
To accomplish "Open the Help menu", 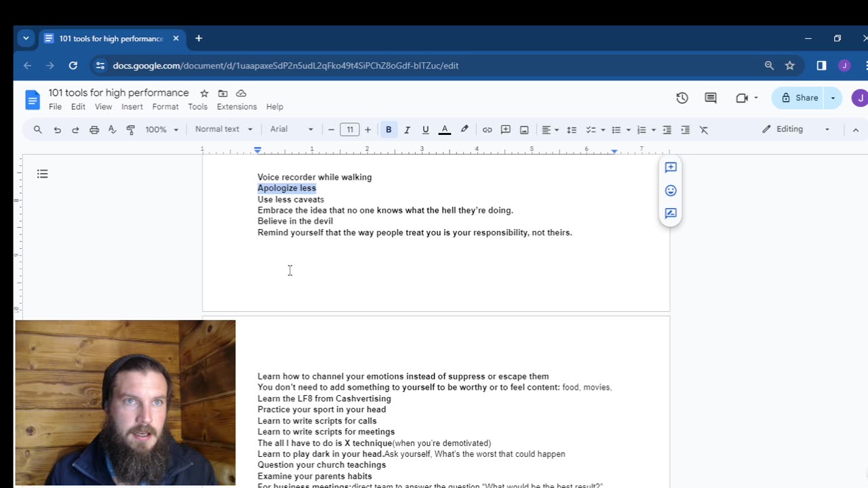I will click(275, 107).
